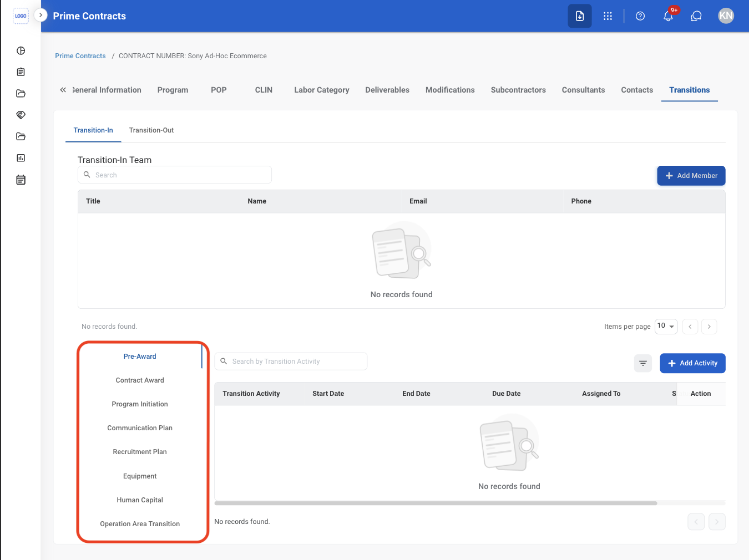Select Human Capital phase
The height and width of the screenshot is (560, 749).
140,500
